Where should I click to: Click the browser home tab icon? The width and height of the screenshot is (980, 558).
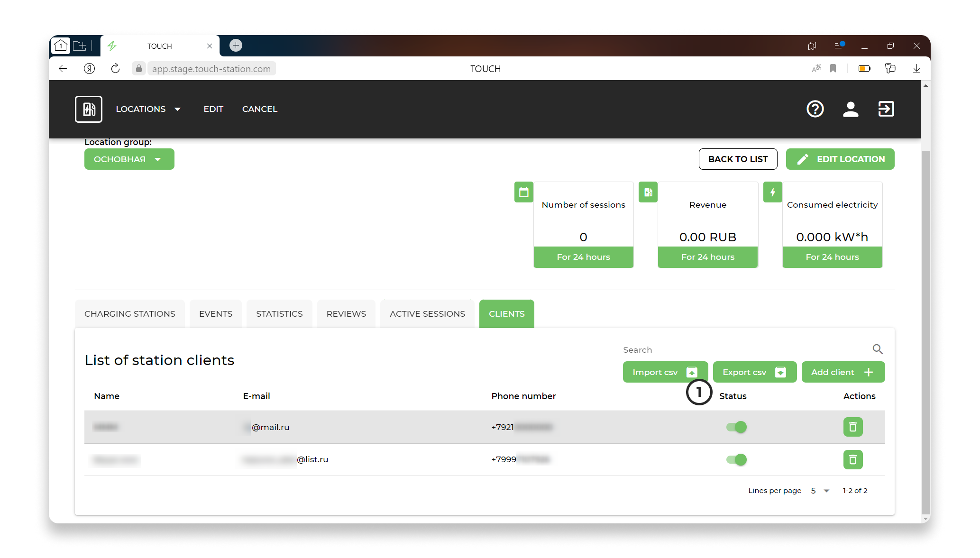coord(61,46)
